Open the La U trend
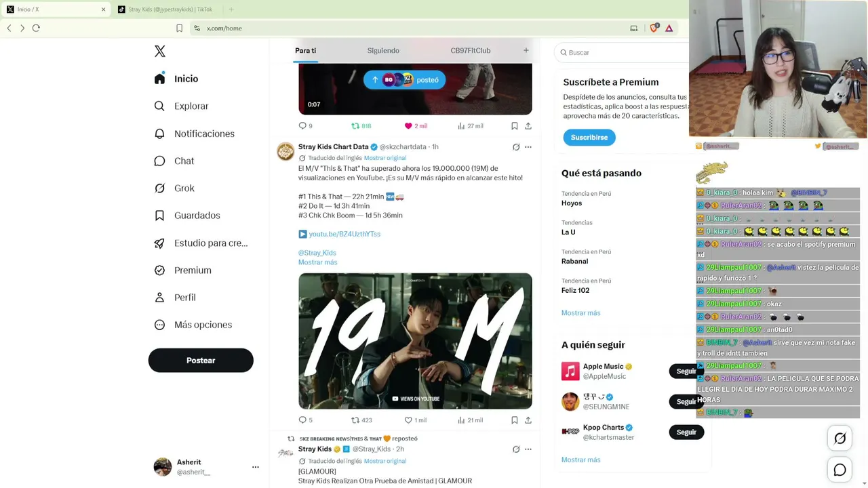 568,232
